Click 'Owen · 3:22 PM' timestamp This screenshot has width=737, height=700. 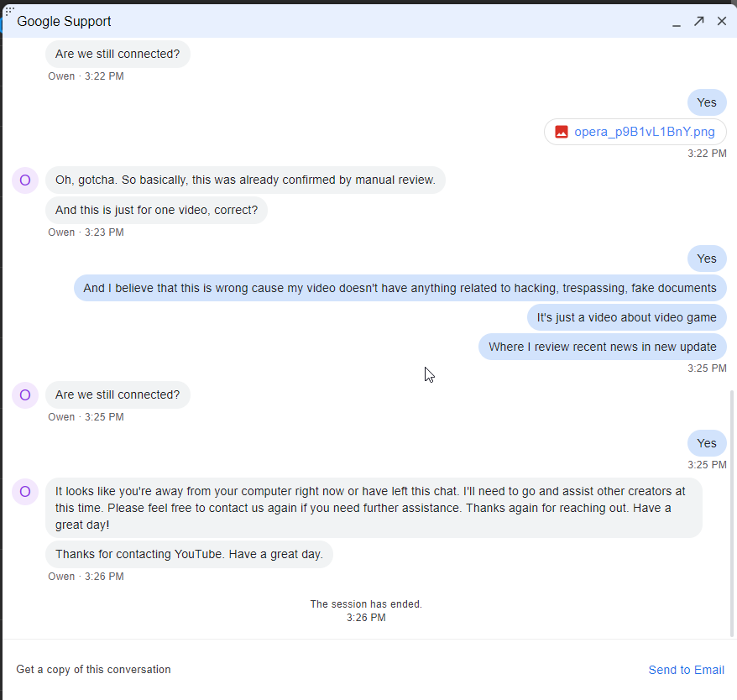(x=86, y=76)
